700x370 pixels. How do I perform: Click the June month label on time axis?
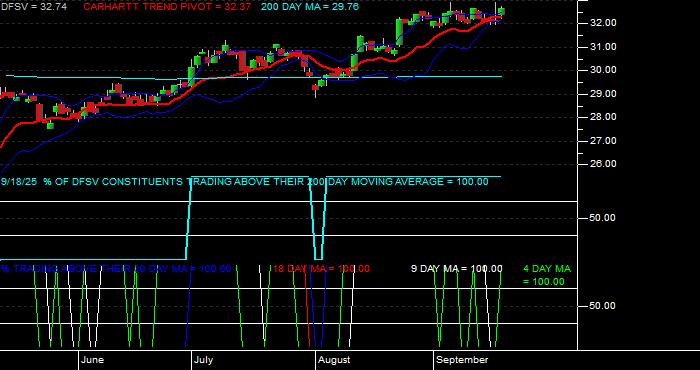click(93, 360)
